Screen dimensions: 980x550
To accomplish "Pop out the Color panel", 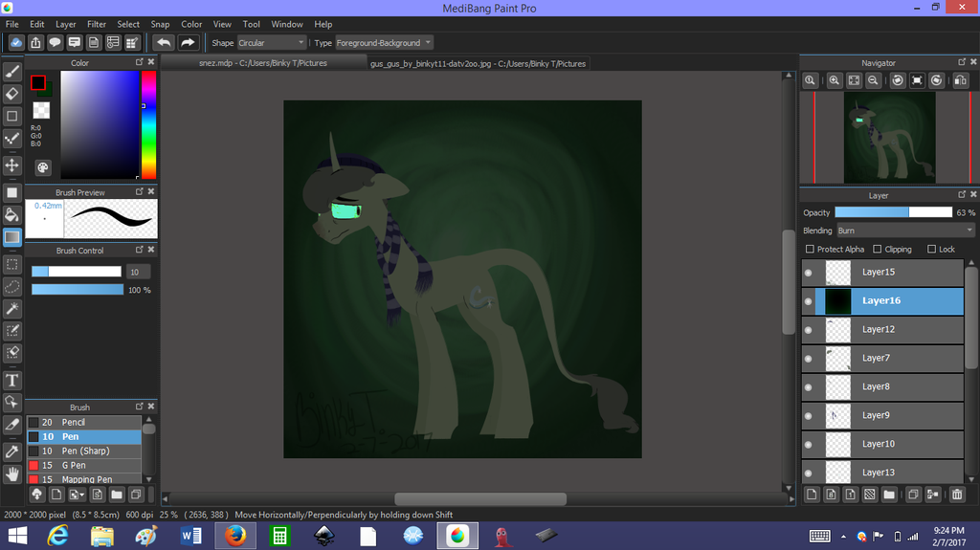I will tap(140, 62).
